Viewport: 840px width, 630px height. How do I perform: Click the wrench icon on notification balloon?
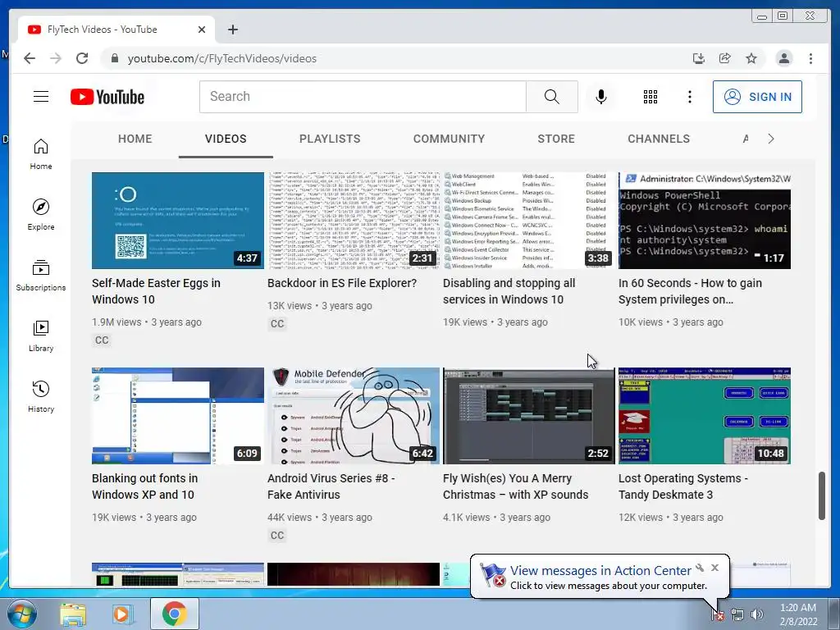(700, 568)
